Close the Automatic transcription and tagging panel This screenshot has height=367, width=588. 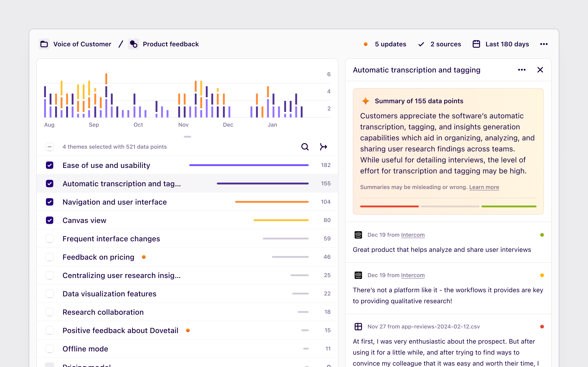coord(540,70)
